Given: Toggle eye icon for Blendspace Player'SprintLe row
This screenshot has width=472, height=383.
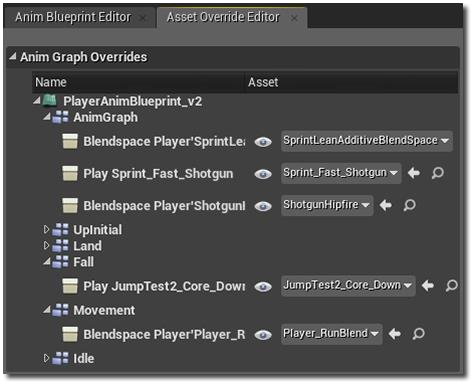Looking at the screenshot, I should tap(263, 142).
